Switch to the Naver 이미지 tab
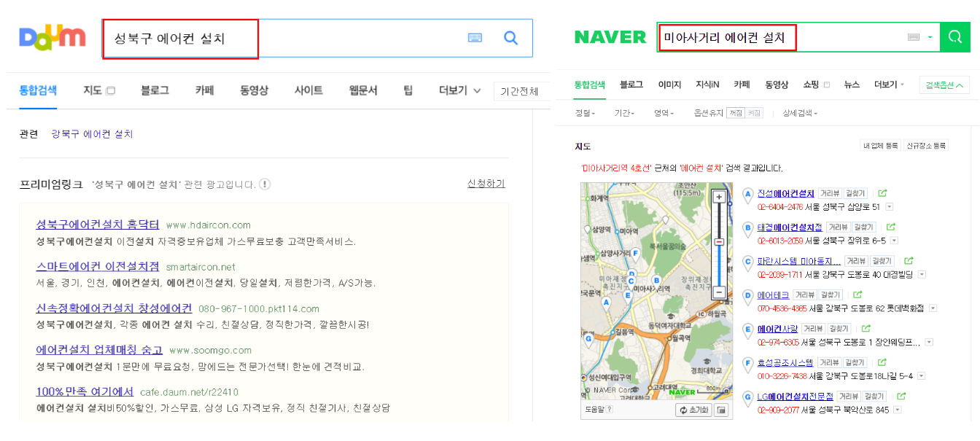 [x=669, y=85]
